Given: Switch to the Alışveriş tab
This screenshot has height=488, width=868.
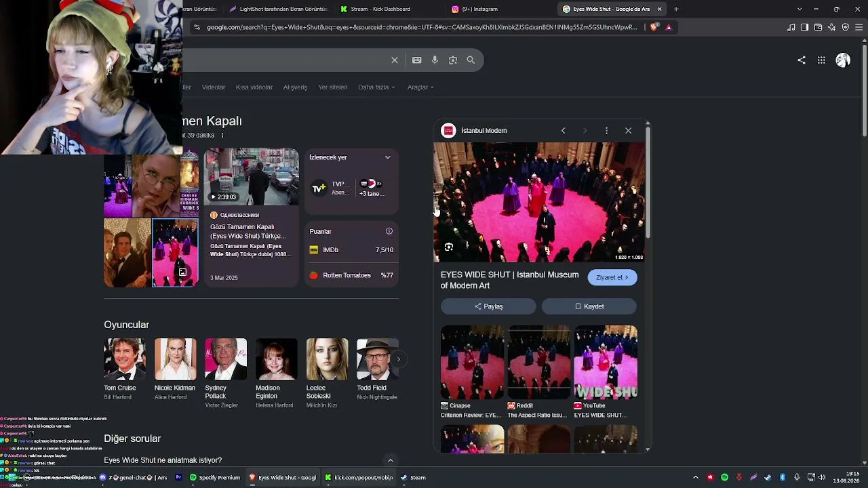Looking at the screenshot, I should [295, 87].
